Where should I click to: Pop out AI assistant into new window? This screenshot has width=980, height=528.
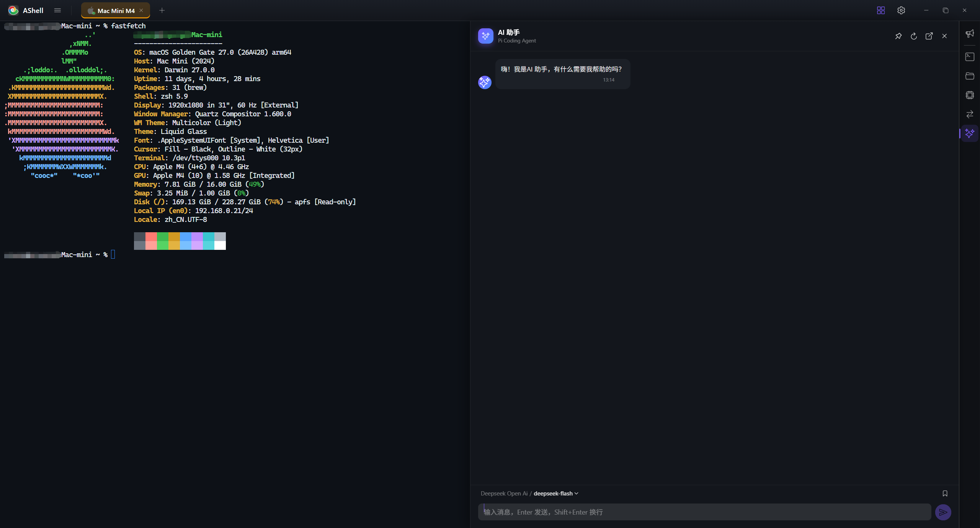(x=929, y=36)
